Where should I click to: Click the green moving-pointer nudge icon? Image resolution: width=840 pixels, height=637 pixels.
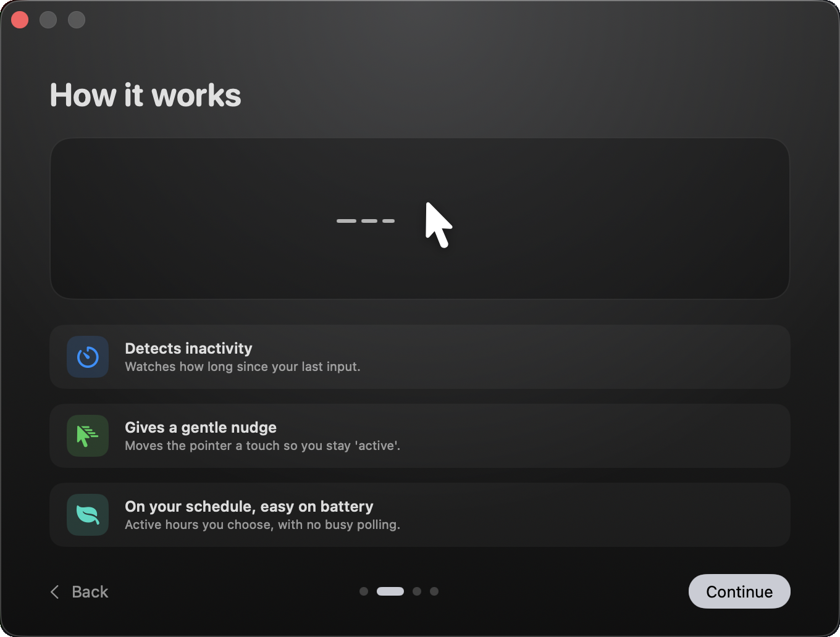click(88, 436)
